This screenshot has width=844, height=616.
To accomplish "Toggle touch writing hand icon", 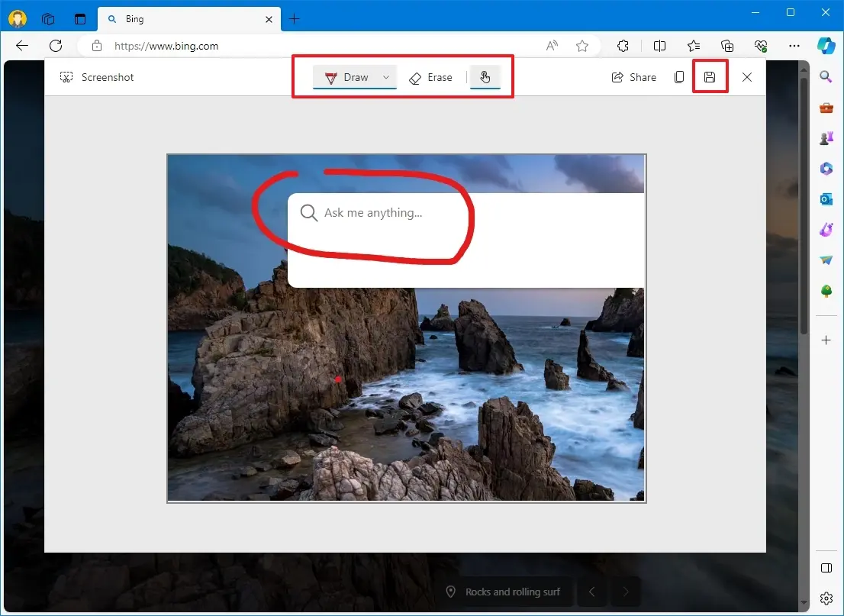I will click(485, 77).
